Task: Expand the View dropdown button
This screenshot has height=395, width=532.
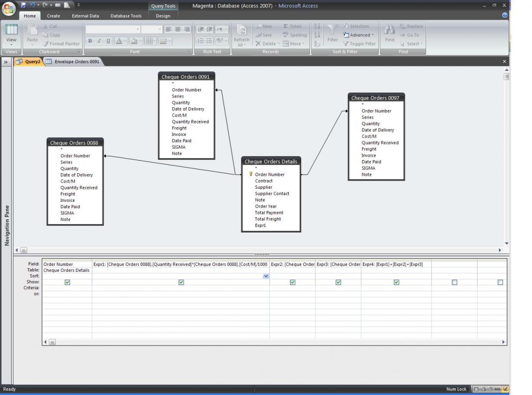Action: [x=11, y=43]
